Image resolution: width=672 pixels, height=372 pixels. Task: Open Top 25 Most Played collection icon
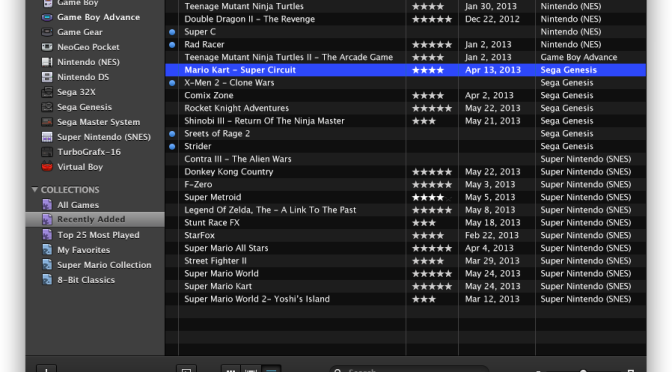click(x=47, y=235)
